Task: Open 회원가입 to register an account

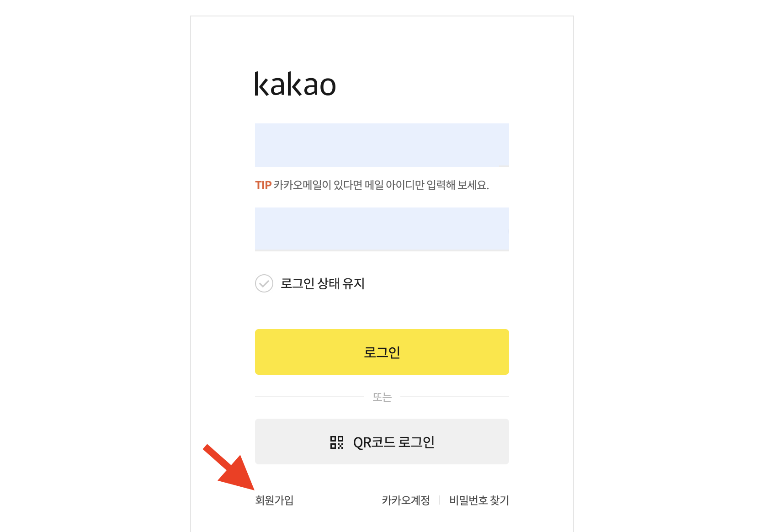Action: (273, 500)
